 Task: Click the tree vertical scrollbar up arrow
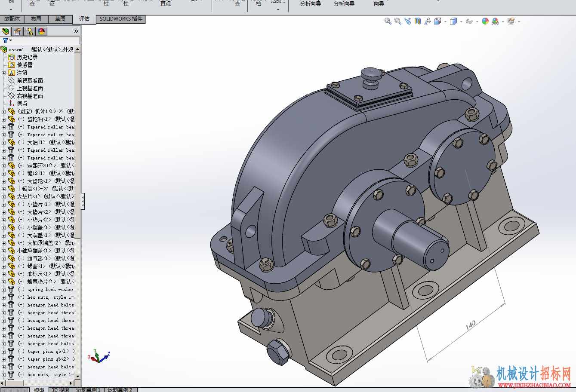[78, 49]
